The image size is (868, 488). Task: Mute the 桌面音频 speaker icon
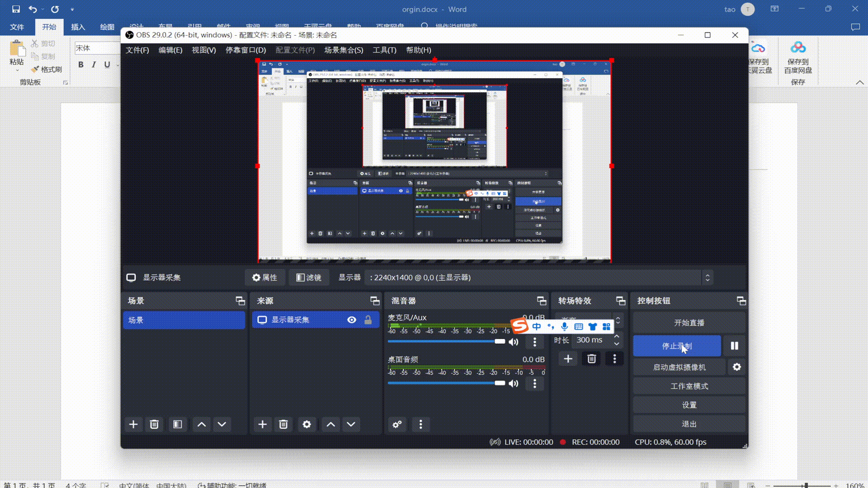514,384
